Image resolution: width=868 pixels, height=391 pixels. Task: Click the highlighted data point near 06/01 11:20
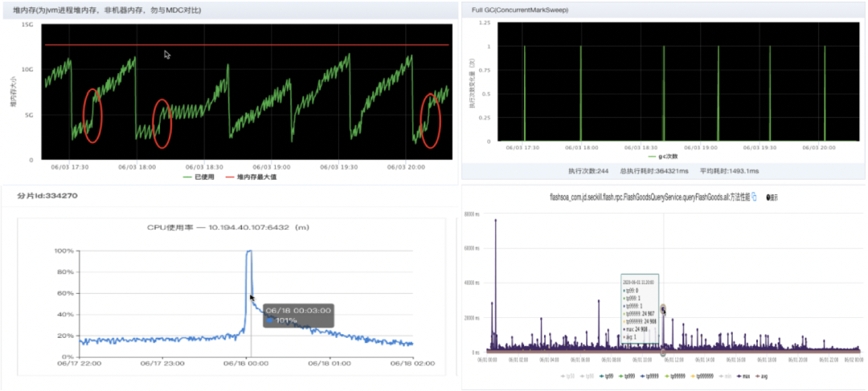[x=663, y=309]
